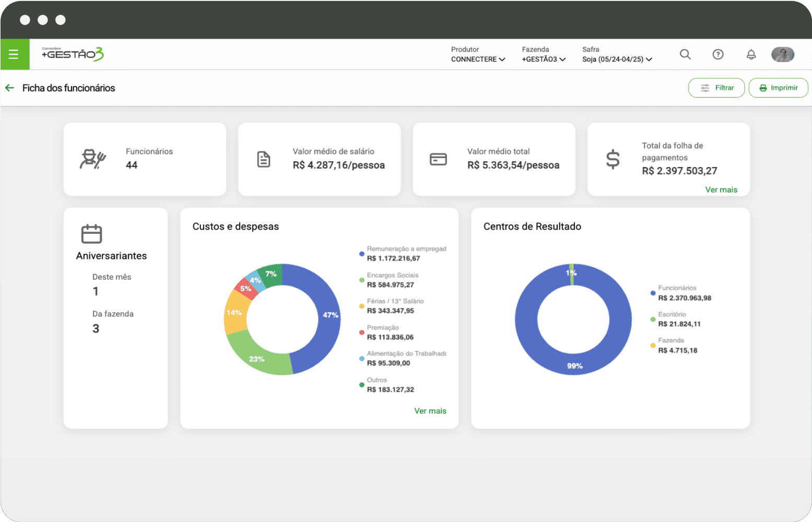Expand the Fazenda +GESTÃO3 dropdown

click(x=544, y=59)
